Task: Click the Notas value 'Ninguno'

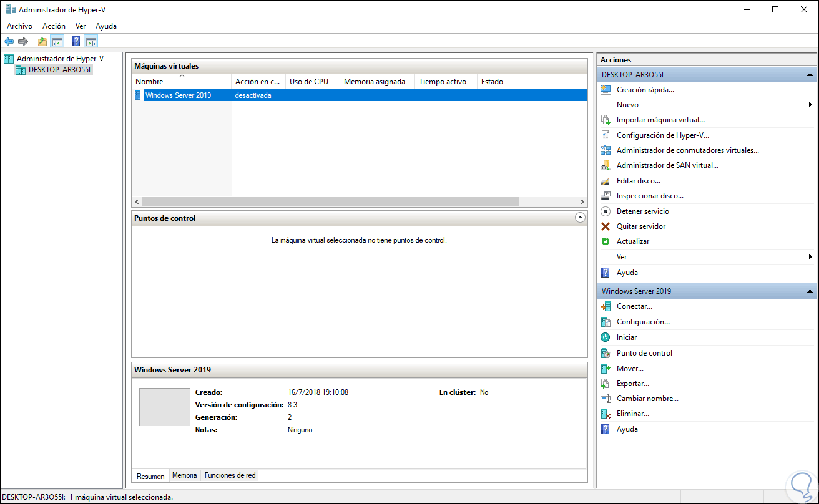Action: click(x=300, y=430)
